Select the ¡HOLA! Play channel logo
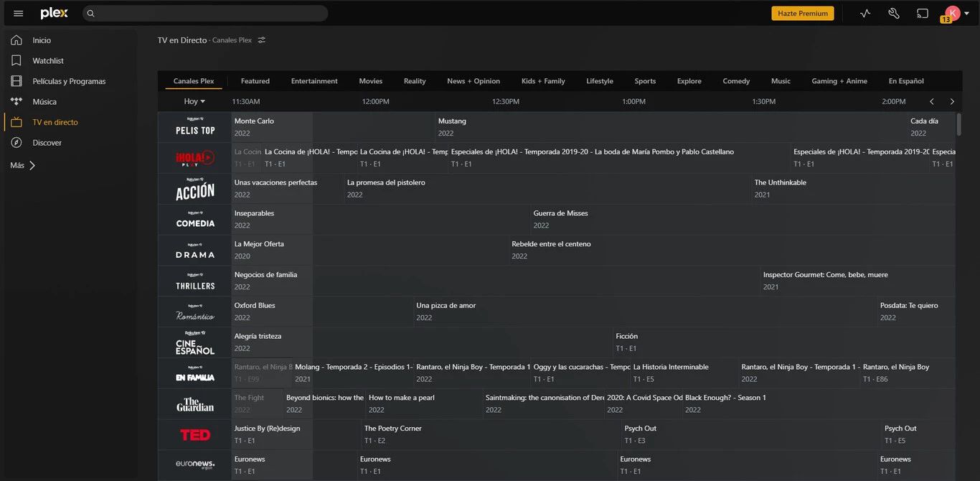 (195, 158)
